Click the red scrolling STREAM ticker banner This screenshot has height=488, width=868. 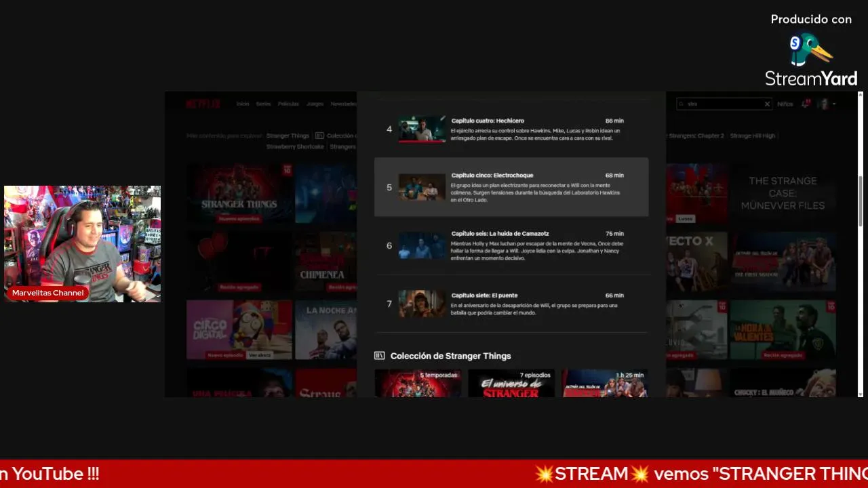coord(434,474)
